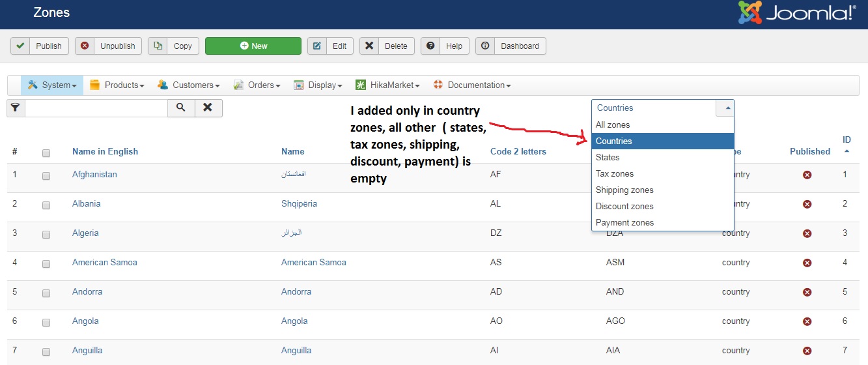Viewport: 868px width, 365px height.
Task: Select States option
Action: [x=663, y=157]
